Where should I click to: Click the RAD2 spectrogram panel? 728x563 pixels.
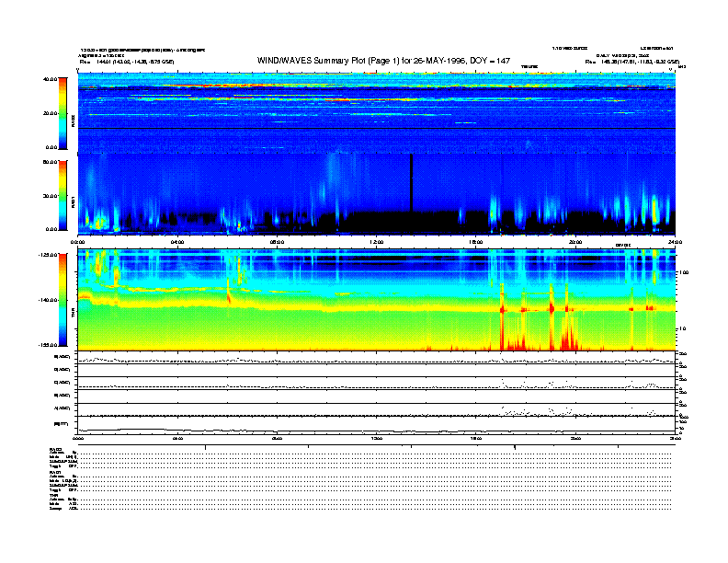coord(377,113)
